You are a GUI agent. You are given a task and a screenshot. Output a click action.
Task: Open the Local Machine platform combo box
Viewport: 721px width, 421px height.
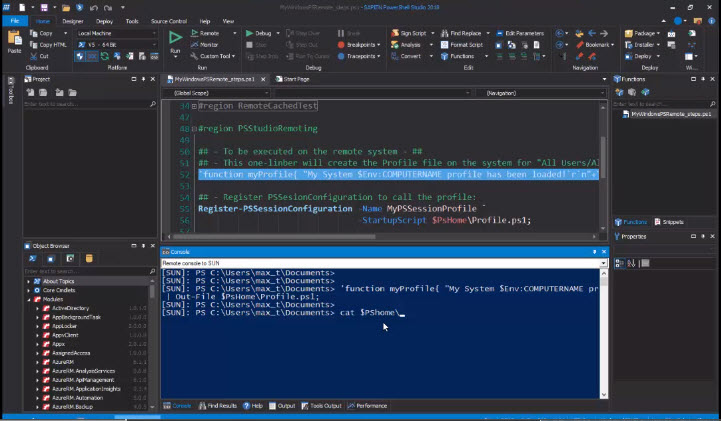pos(116,33)
